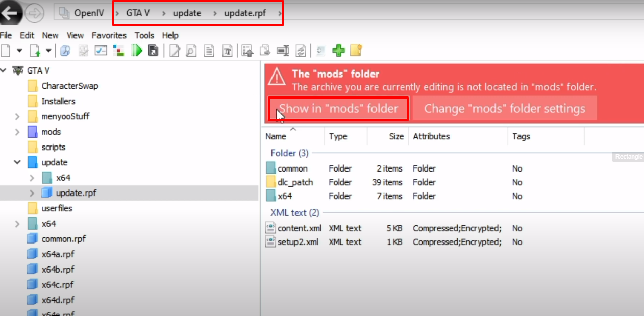Collapse the Folder (3) group header
The height and width of the screenshot is (316, 644).
tap(289, 153)
